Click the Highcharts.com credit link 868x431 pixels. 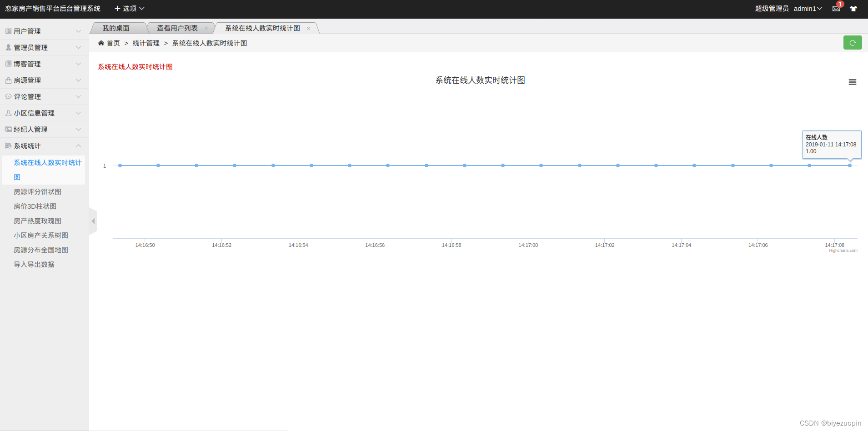coord(843,251)
